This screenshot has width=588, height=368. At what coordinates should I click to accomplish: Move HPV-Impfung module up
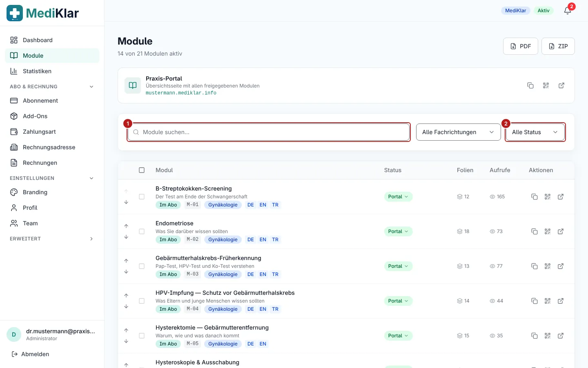pos(126,296)
